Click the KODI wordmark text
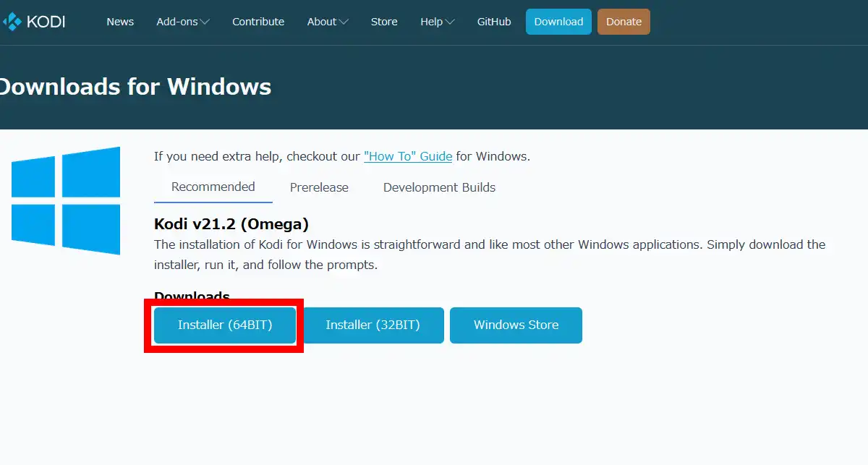Screen dimensions: 868x465 (46, 22)
